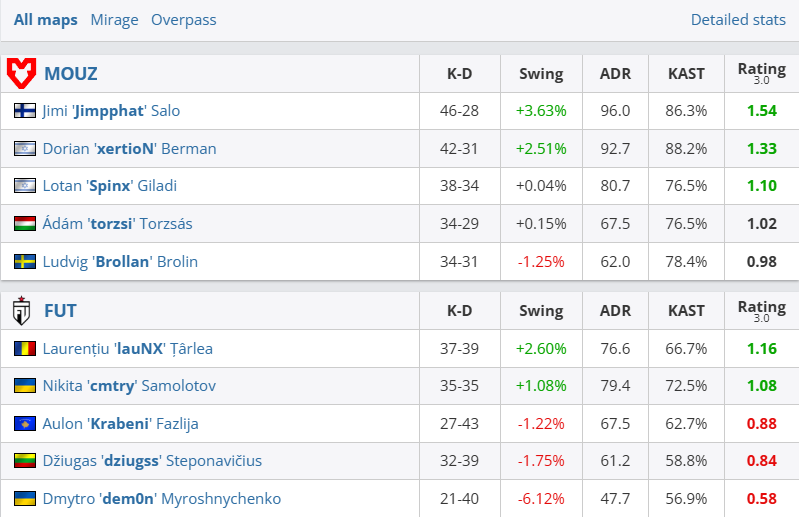Open Nikita 'cmtry' Samolotov's player profile

point(129,386)
